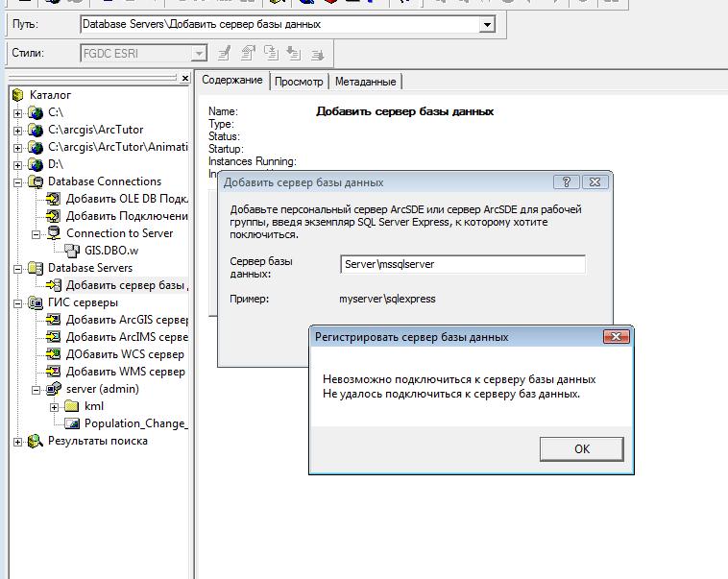Open the Стили FGDC ESRI dropdown
Viewport: 728px width, 579px height.
[199, 54]
